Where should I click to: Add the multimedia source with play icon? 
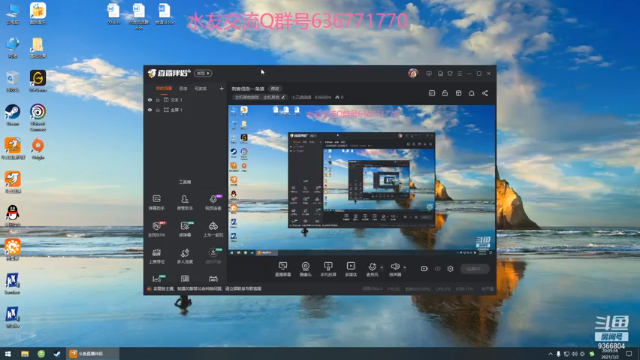click(351, 269)
